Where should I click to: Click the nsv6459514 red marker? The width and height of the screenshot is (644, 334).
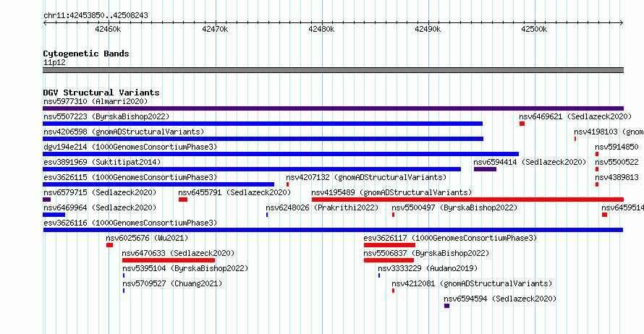pyautogui.click(x=605, y=215)
